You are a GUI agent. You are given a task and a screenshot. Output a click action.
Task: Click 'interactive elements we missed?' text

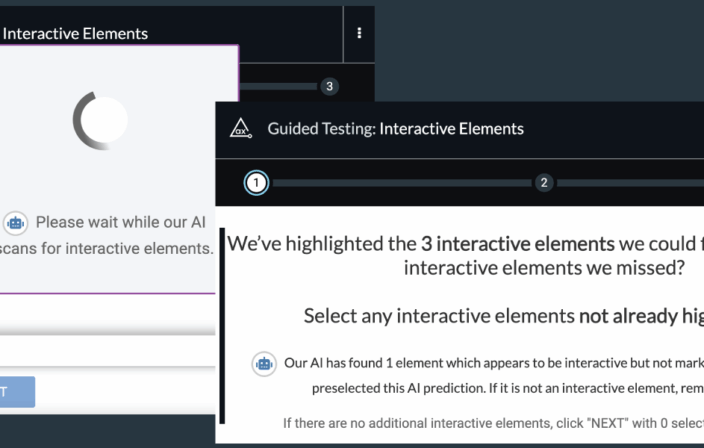[544, 268]
